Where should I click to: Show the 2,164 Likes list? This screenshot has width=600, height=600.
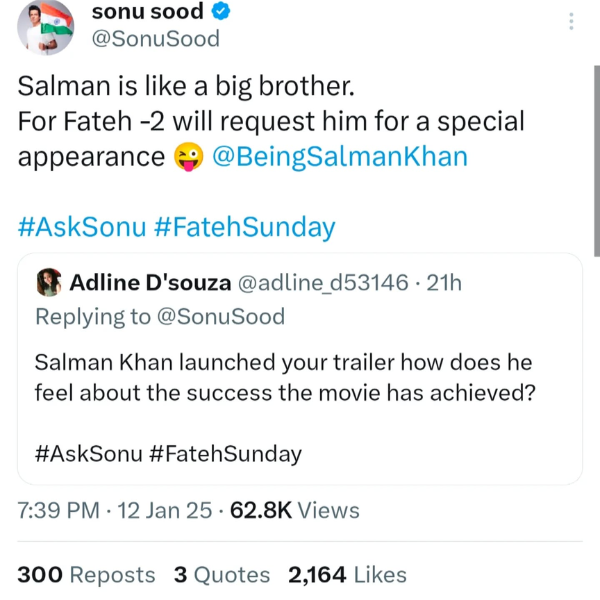[347, 575]
